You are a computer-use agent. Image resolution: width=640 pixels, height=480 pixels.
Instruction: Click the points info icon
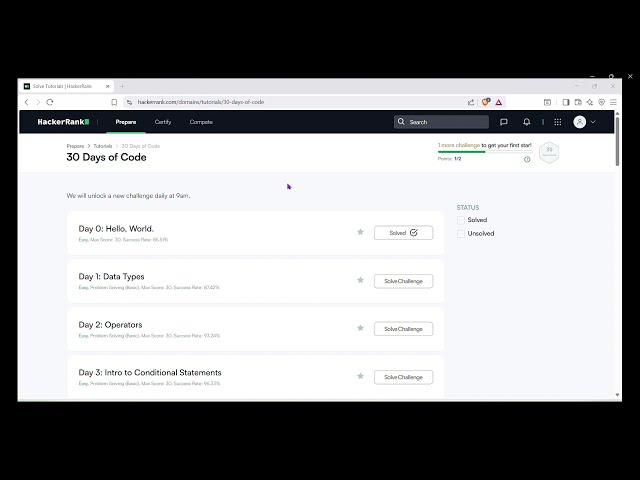click(x=527, y=159)
